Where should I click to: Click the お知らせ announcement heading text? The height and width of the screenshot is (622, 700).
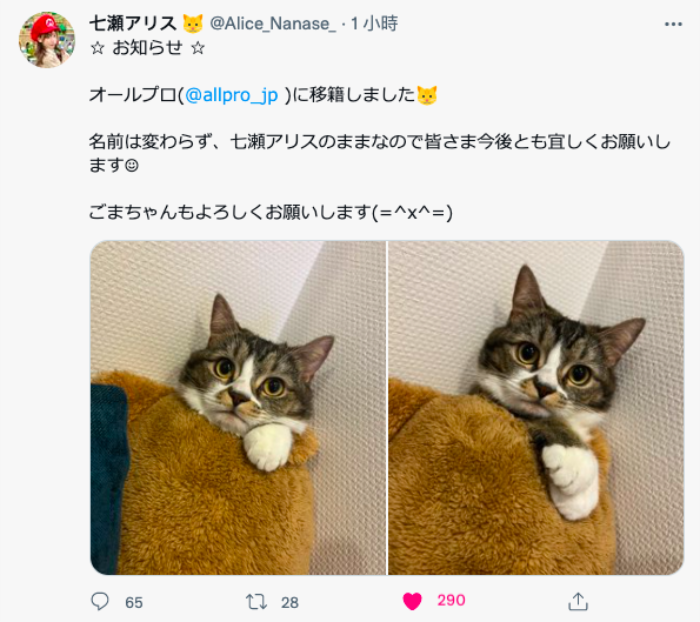[x=147, y=47]
